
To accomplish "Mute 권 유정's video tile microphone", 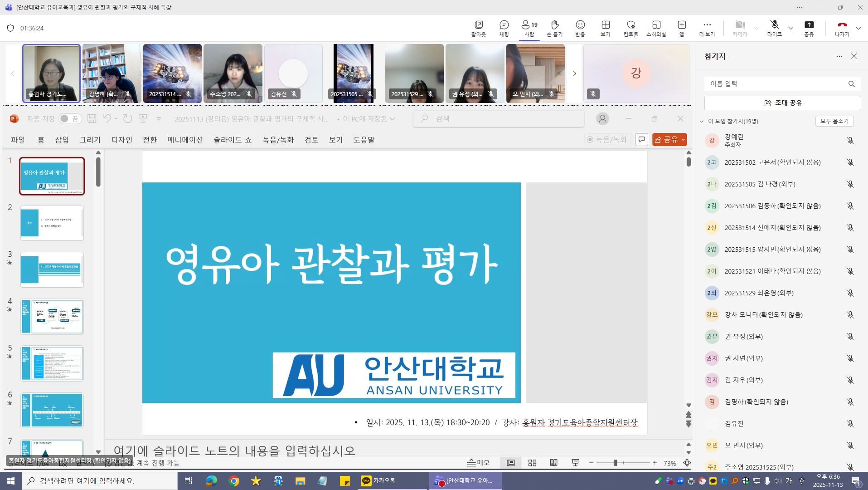I will pos(491,94).
